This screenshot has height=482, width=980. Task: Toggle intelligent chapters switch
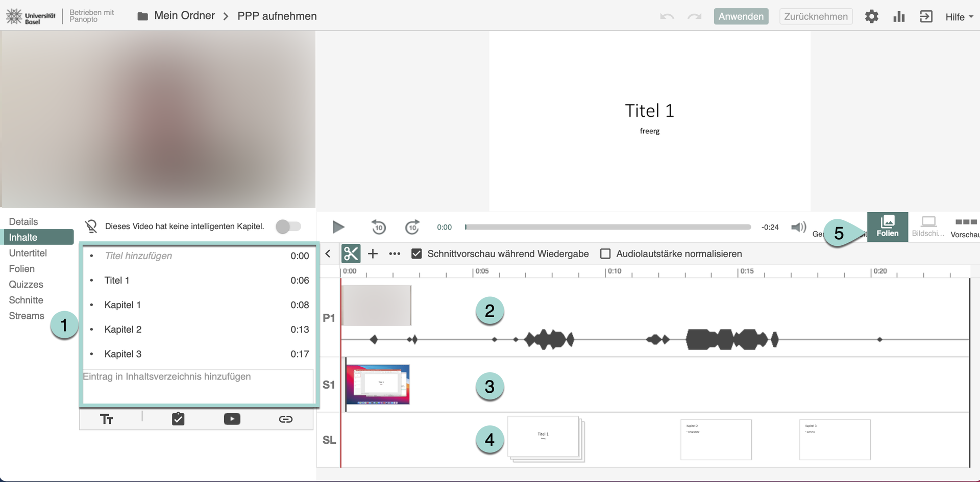288,226
